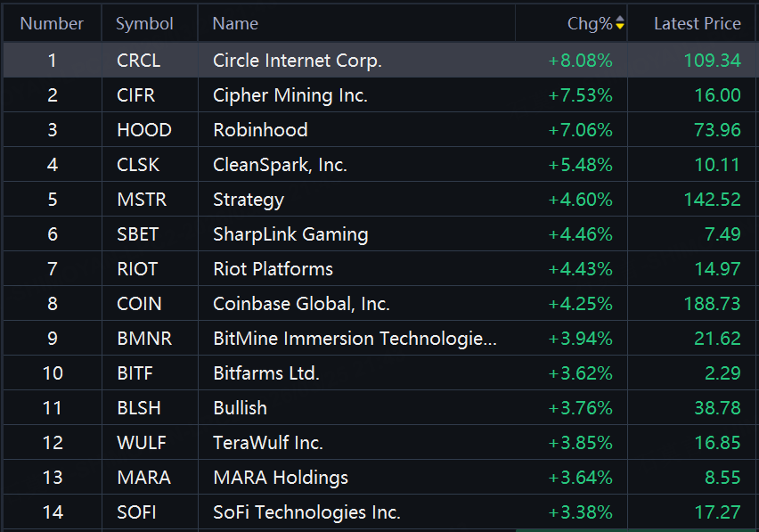Click the Chg% sort arrow icon
Viewport: 759px width, 532px height.
(620, 24)
